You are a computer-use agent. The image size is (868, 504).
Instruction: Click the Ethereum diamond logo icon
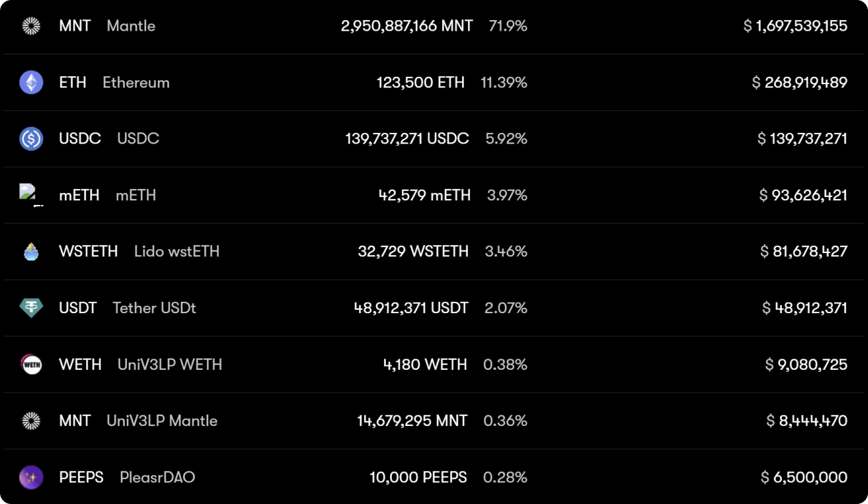pyautogui.click(x=31, y=83)
